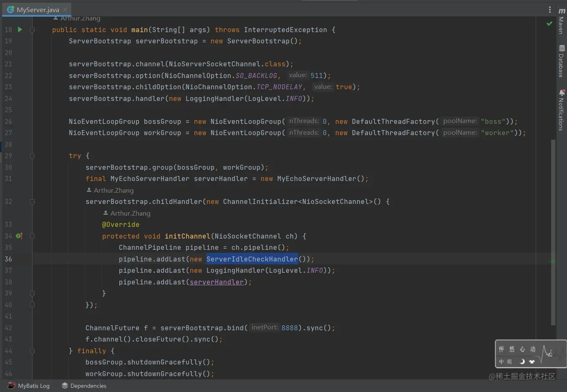The image size is (567, 392).
Task: Click the green inspection checkmark indicator
Action: 549,24
